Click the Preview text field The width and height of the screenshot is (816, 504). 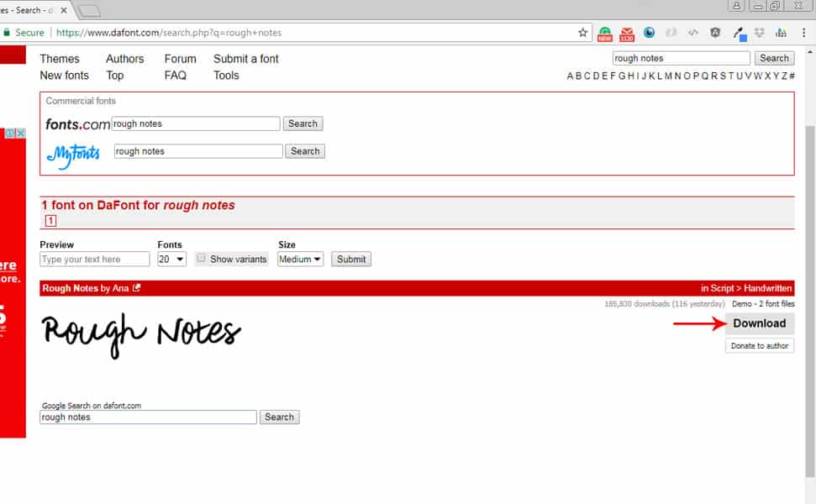(x=95, y=259)
